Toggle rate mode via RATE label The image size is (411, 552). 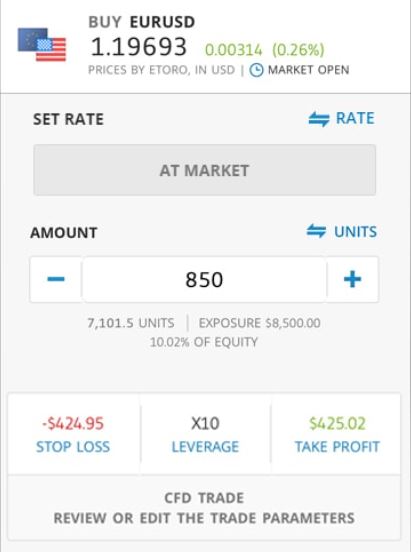355,118
